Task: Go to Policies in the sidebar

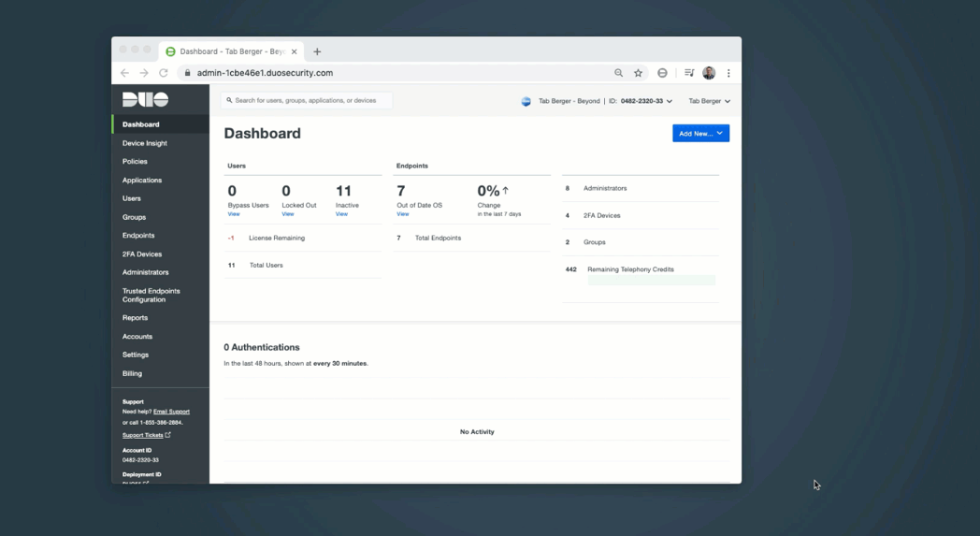Action: (135, 162)
